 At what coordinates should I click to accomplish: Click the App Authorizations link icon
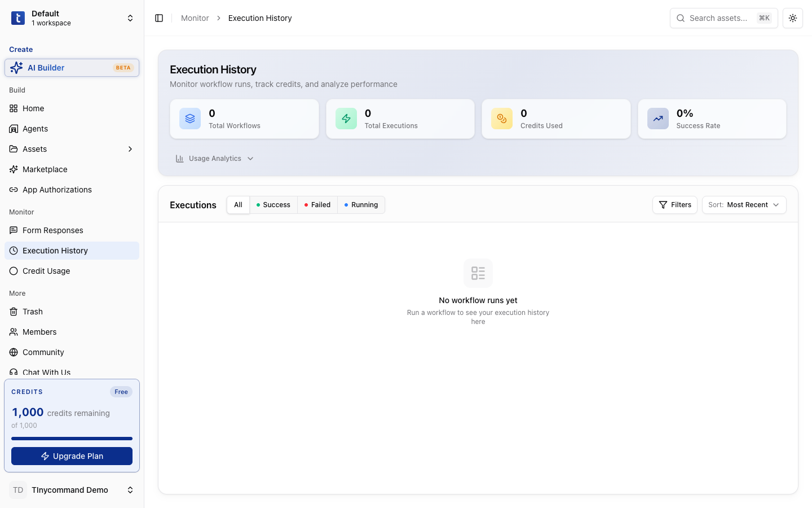pyautogui.click(x=14, y=190)
